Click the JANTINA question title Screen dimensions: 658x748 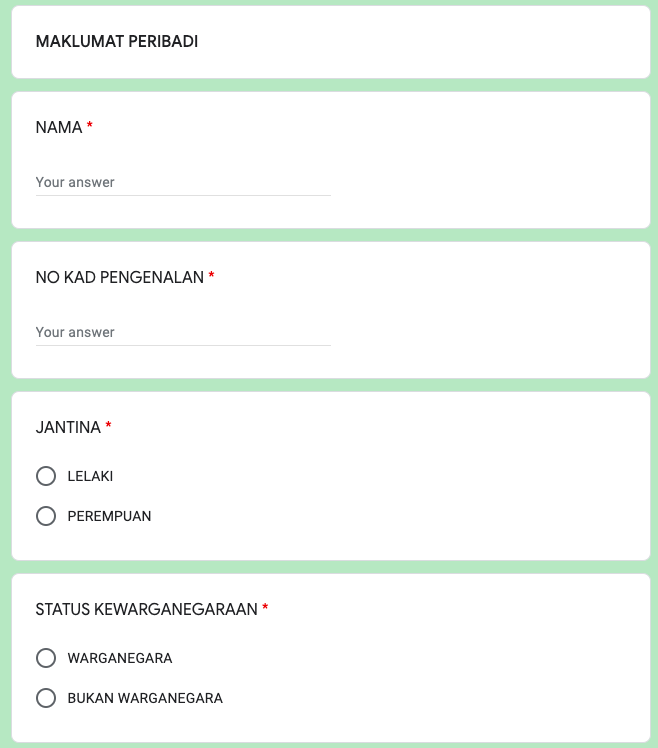68,427
